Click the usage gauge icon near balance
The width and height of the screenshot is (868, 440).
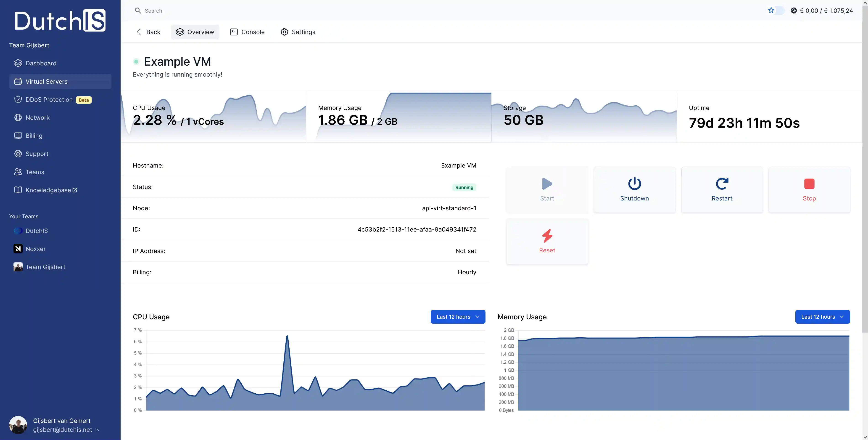coord(794,11)
